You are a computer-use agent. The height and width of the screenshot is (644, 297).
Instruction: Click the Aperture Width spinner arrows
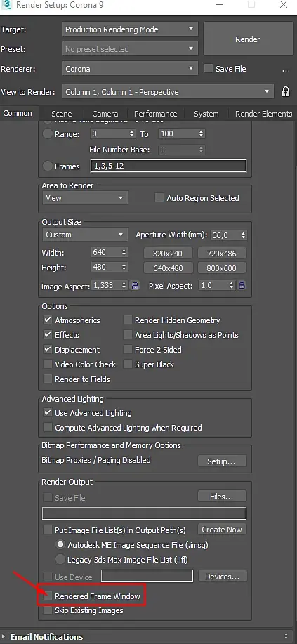click(243, 235)
